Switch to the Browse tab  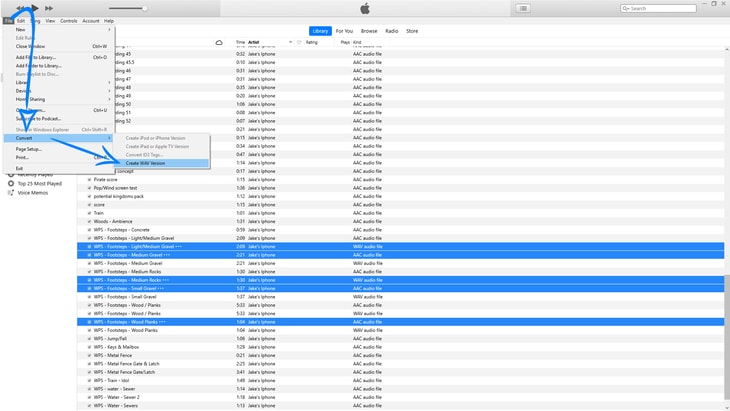pos(369,31)
